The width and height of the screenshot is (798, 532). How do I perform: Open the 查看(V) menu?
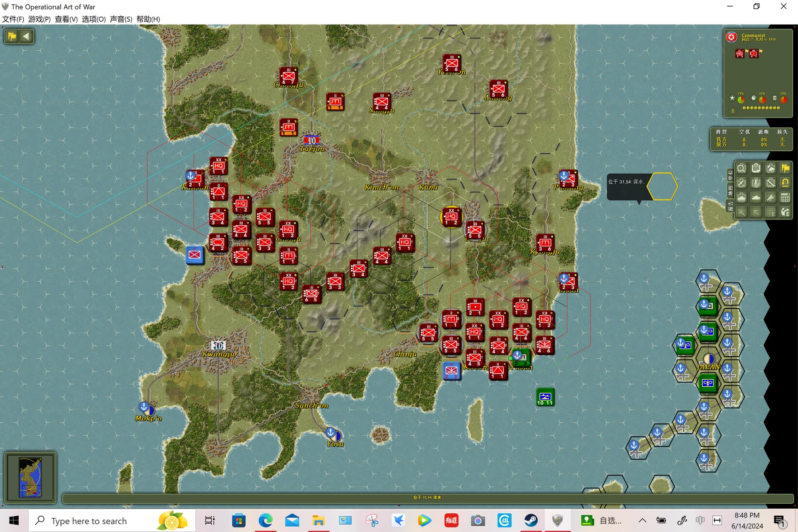point(66,19)
